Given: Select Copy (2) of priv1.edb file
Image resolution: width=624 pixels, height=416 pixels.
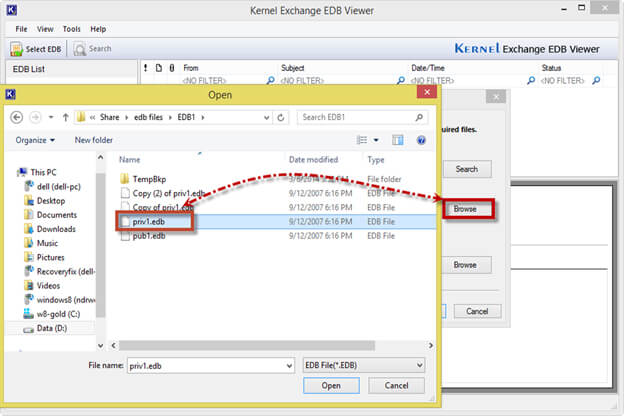Looking at the screenshot, I should [168, 193].
